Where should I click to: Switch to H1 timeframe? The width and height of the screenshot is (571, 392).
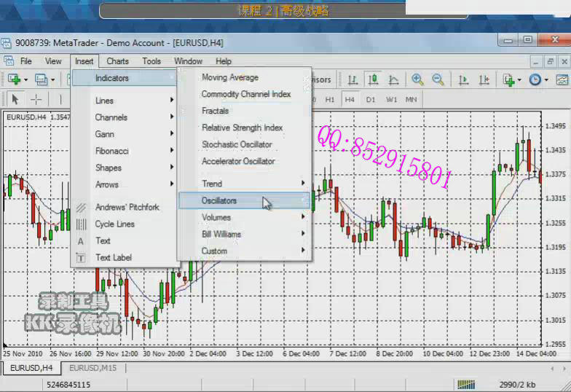point(330,99)
